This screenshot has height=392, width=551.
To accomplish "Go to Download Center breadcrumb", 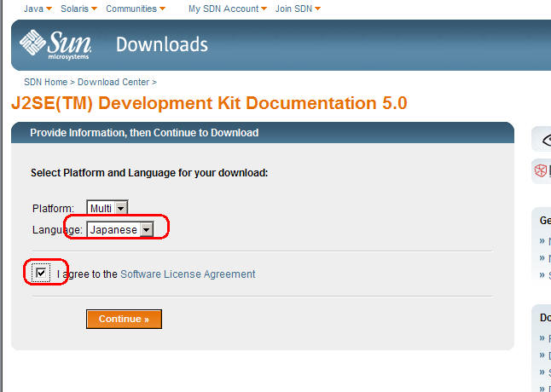I will 113,82.
